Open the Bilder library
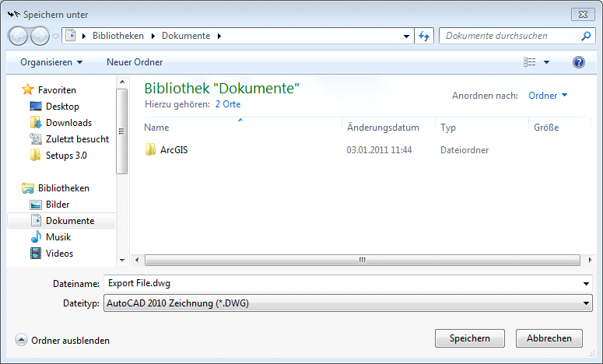This screenshot has width=603, height=364. pyautogui.click(x=58, y=205)
